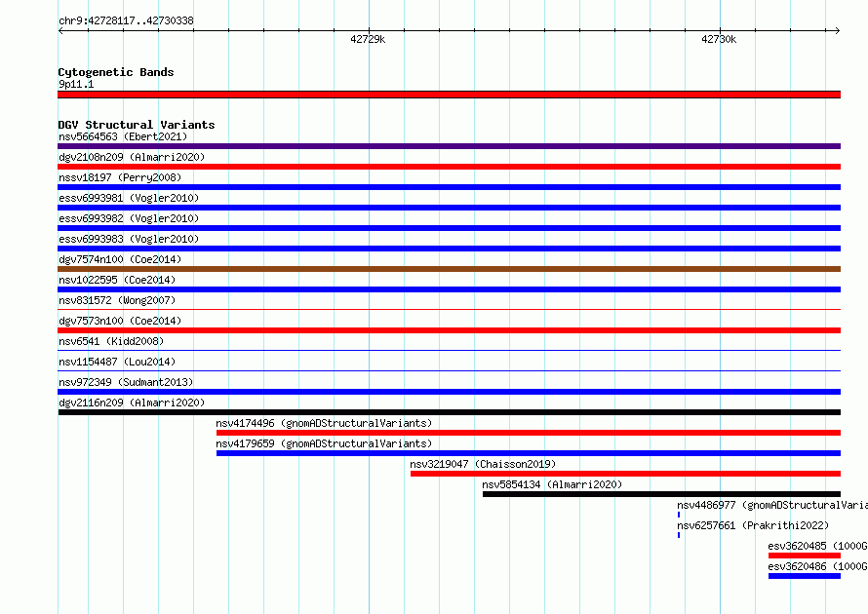Click the blue essv6993982 variant bar
868x614 pixels.
[x=449, y=228]
